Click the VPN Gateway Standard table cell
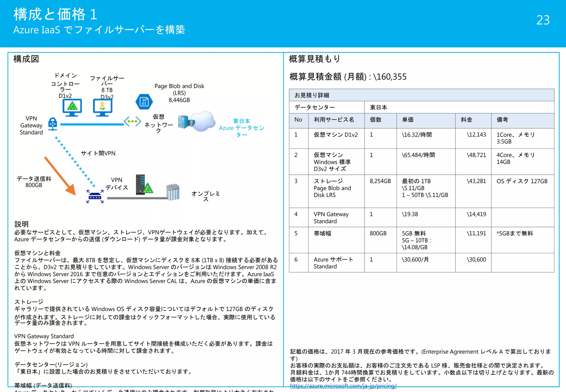Viewport: 566px width, 392px height. tap(336, 218)
